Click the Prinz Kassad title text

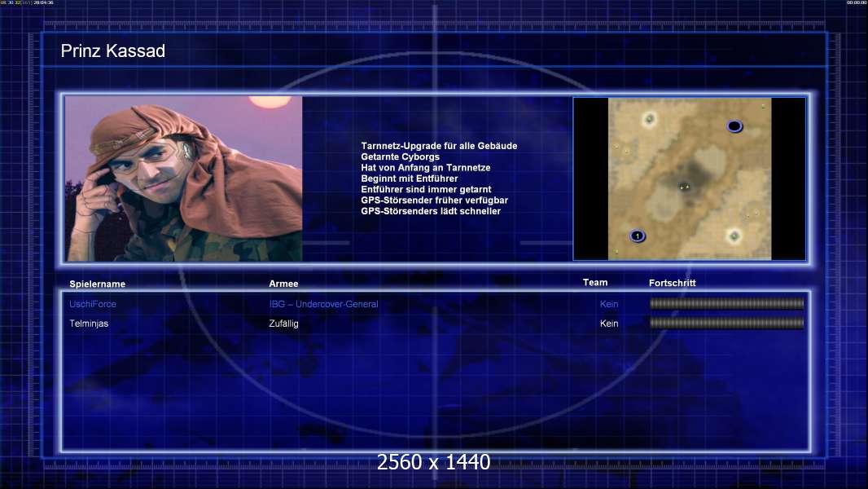tap(113, 51)
